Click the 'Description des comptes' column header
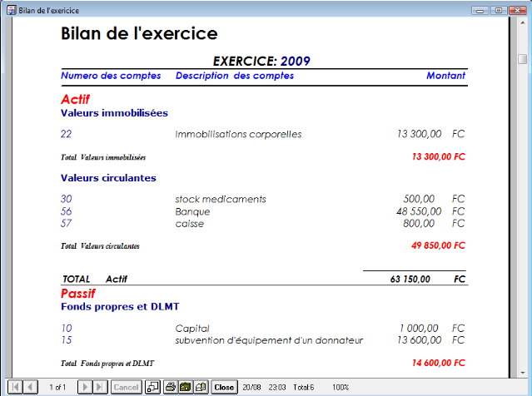 coord(235,76)
